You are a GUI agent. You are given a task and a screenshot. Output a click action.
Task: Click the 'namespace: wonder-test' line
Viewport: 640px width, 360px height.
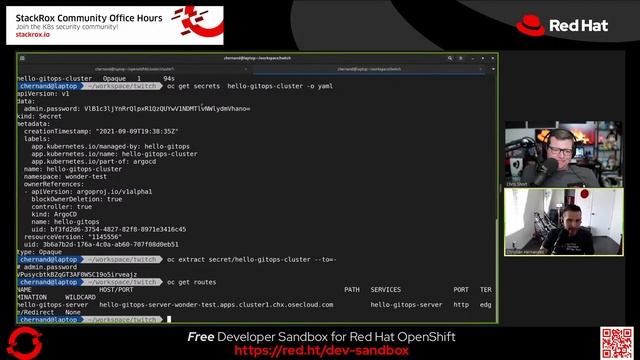(65, 177)
